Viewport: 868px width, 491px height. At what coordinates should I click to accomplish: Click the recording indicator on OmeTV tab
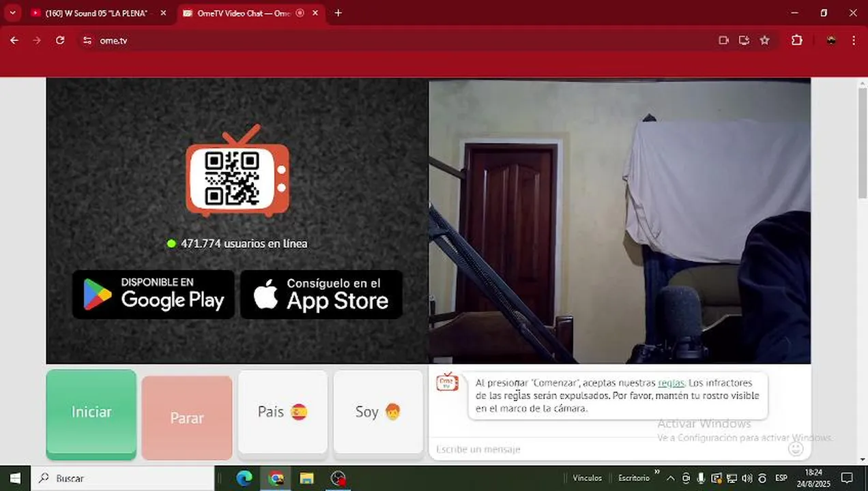[x=300, y=13]
